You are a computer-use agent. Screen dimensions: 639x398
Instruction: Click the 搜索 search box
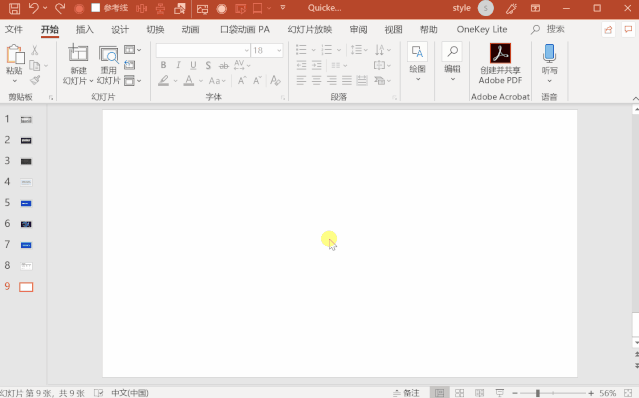click(x=548, y=29)
